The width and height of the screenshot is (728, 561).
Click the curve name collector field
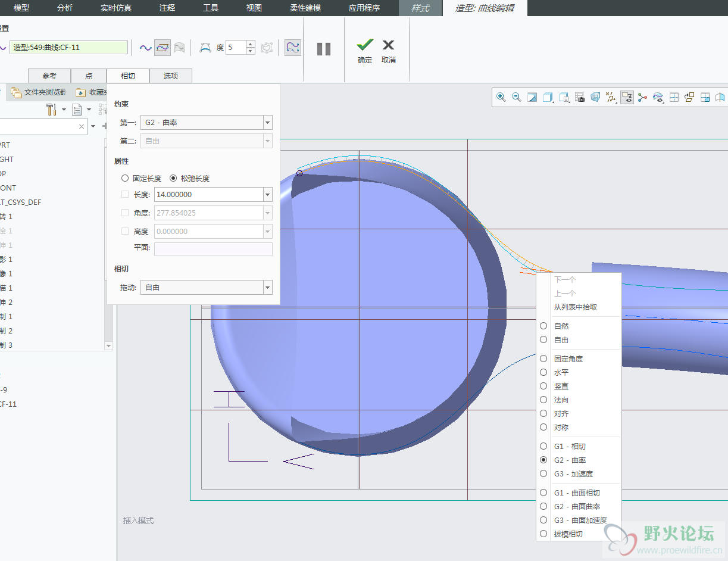click(69, 48)
